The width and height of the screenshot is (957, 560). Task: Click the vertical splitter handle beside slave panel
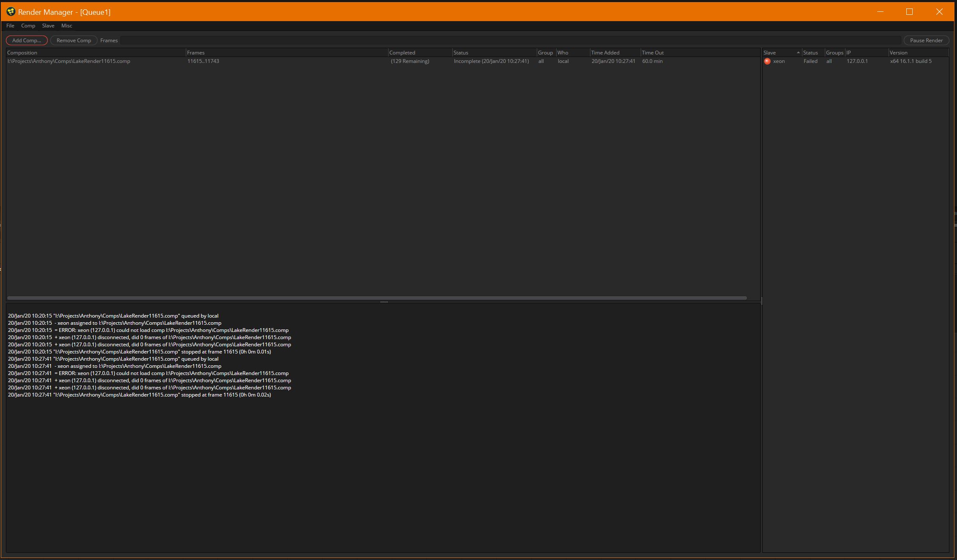pos(761,301)
